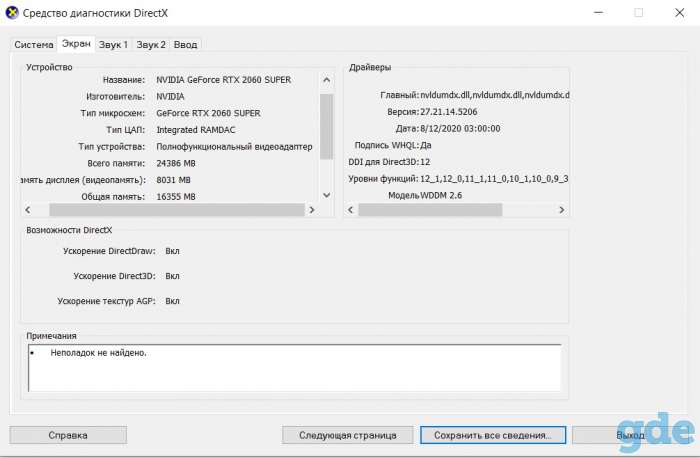Click driver version 27.21.14.5206
The height and width of the screenshot is (458, 700).
pos(449,112)
